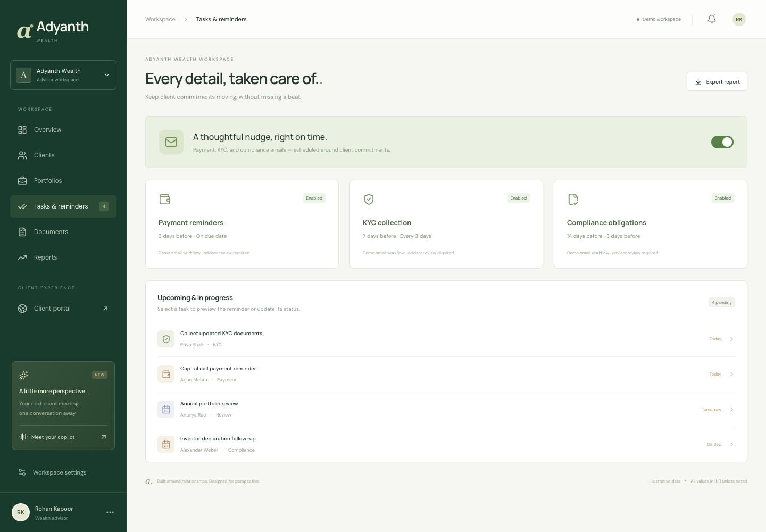
Task: Click the Export report button
Action: [717, 81]
